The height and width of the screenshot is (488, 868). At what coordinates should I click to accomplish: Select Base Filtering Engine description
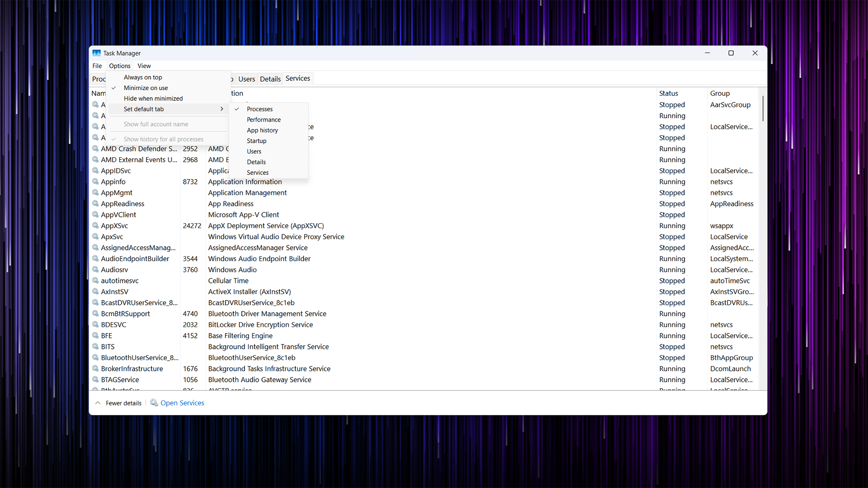click(x=240, y=336)
